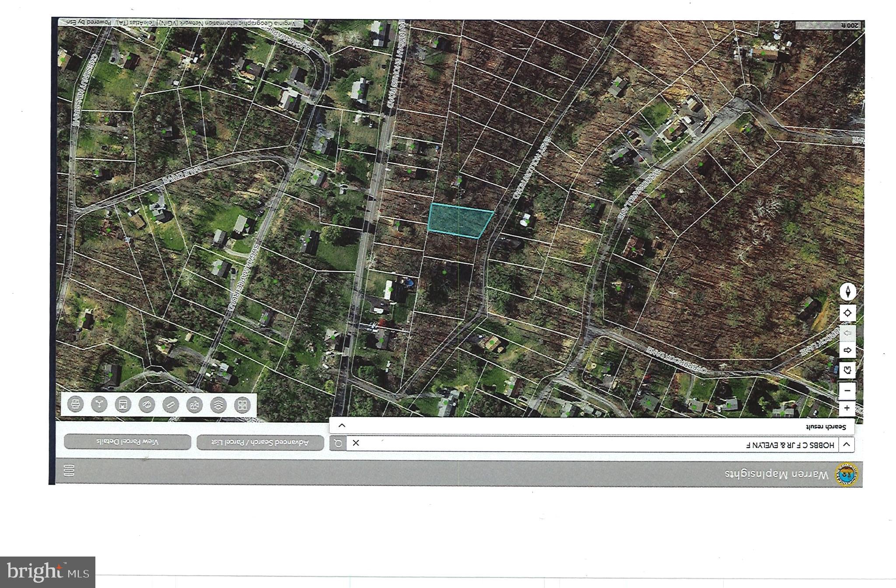896x588 pixels.
Task: Open the legend widget icon in the toolbar
Action: coord(123,404)
